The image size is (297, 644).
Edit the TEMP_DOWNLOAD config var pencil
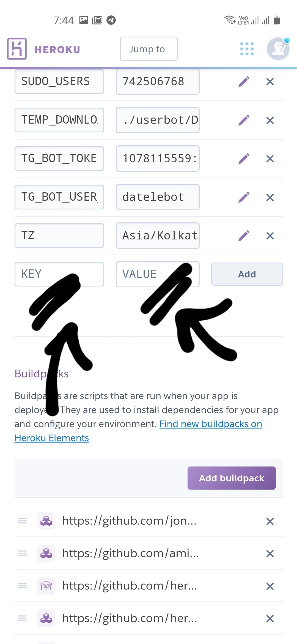coord(244,120)
